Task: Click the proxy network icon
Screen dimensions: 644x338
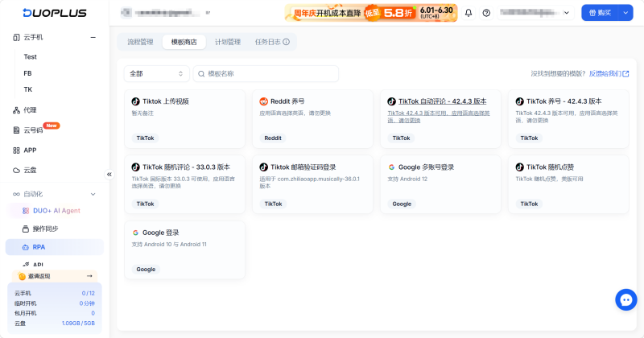Action: tap(16, 110)
